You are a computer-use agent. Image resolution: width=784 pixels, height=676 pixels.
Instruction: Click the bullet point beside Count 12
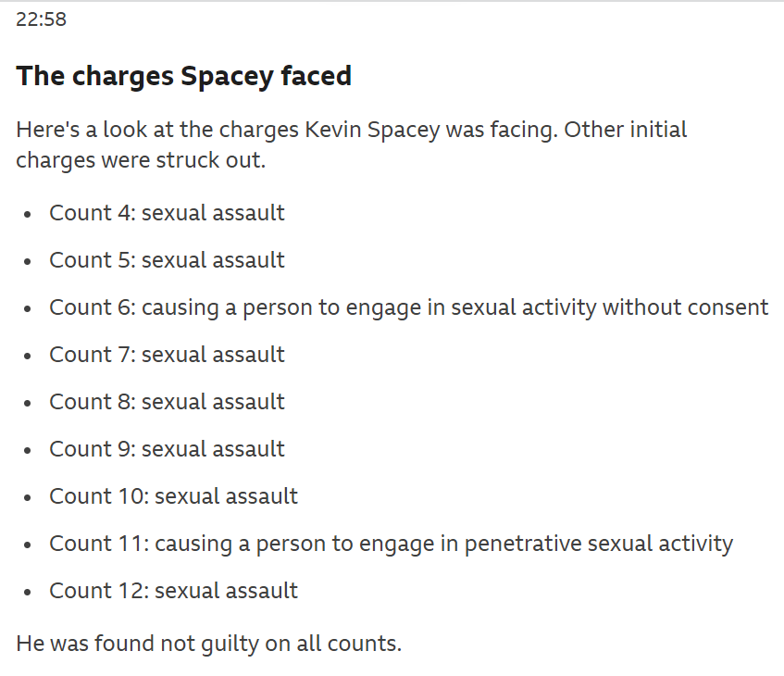coord(28,593)
